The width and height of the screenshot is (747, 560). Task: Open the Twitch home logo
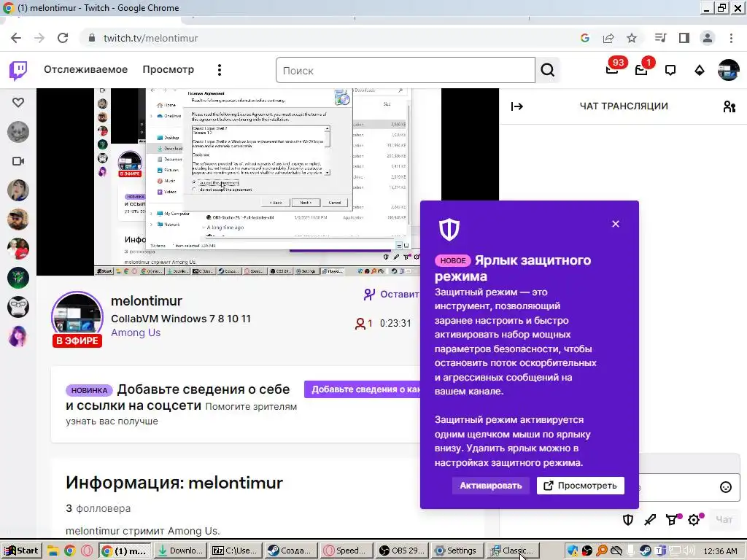coord(18,71)
